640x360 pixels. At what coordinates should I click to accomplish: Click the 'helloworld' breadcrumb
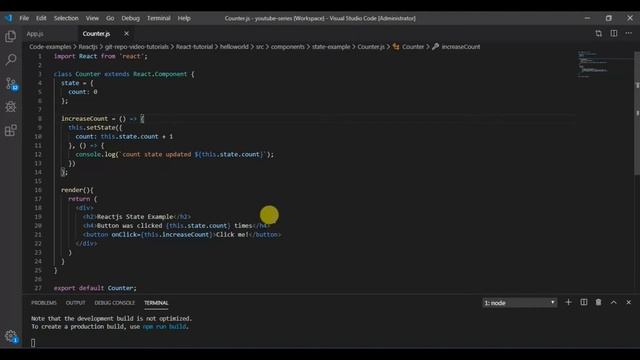pyautogui.click(x=234, y=47)
